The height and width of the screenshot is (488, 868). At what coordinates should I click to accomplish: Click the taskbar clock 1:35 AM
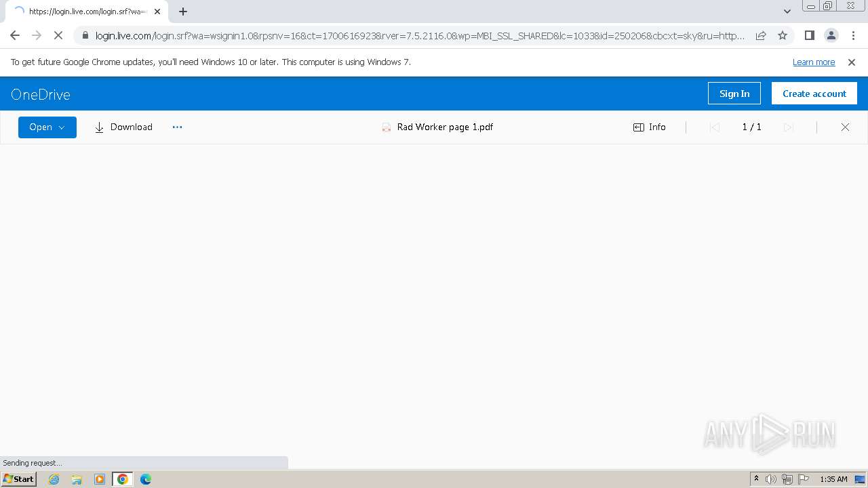click(833, 479)
